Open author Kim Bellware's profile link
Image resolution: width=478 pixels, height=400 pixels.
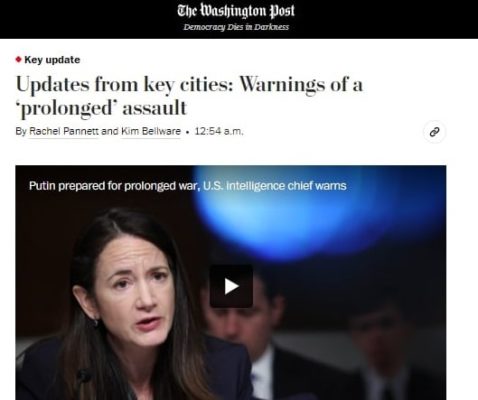click(151, 131)
